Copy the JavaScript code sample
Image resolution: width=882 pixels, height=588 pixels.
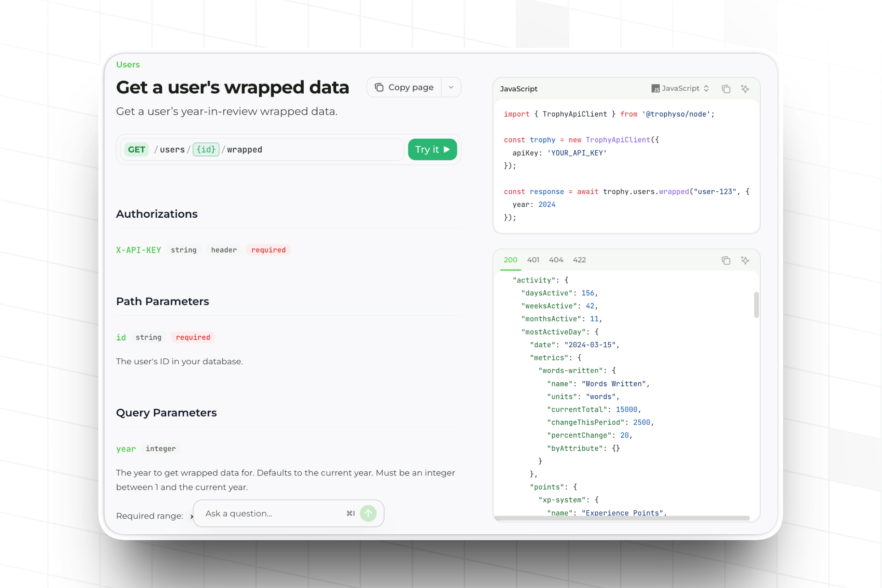(x=726, y=89)
